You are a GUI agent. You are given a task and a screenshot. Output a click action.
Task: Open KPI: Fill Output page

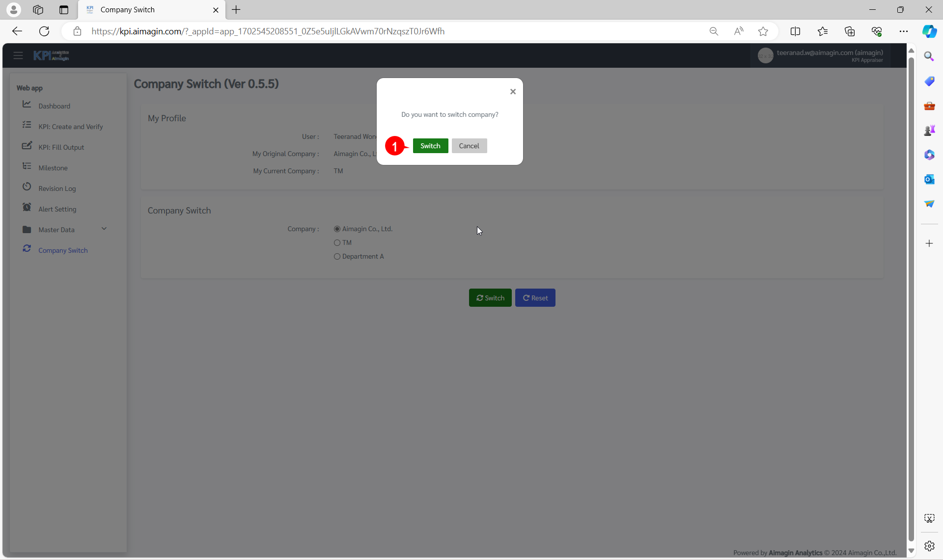61,147
